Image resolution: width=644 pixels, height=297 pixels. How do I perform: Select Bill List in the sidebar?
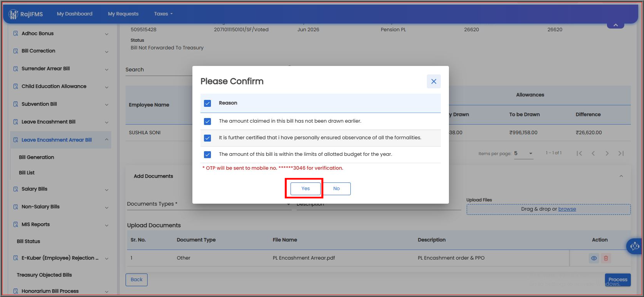tap(27, 173)
